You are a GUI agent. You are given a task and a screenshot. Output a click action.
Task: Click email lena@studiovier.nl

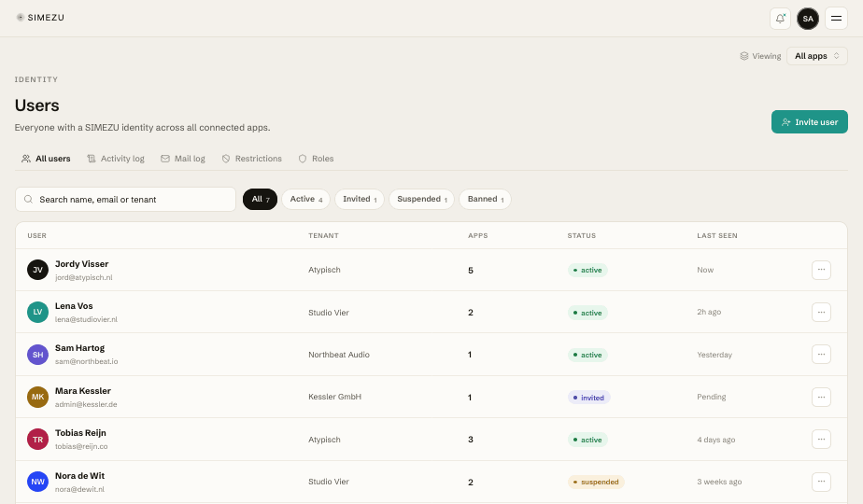click(x=86, y=319)
